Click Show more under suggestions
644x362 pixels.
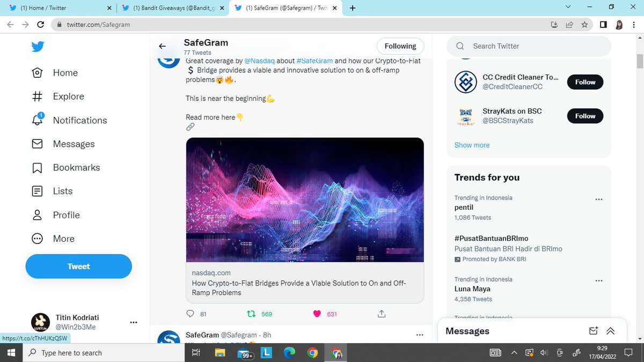click(x=472, y=145)
